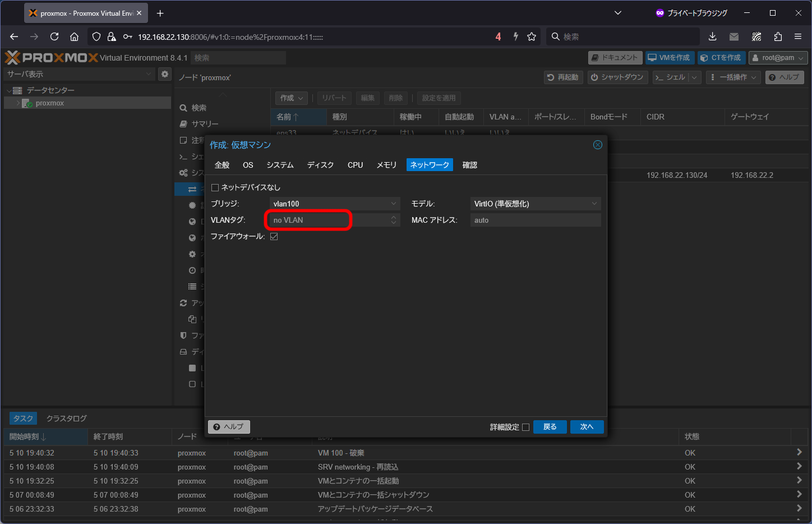Click the VLANタグ spinner arrows
Viewport: 812px width, 524px height.
click(x=394, y=220)
